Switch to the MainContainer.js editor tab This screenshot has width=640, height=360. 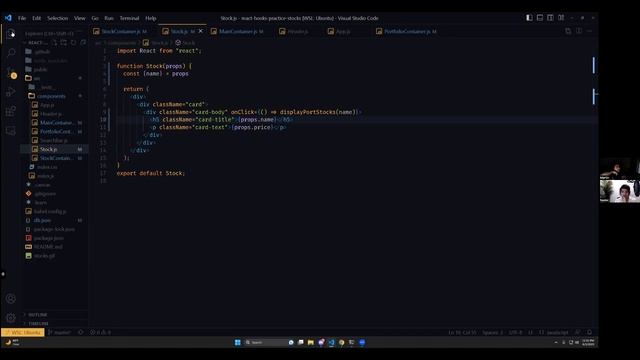(x=239, y=31)
